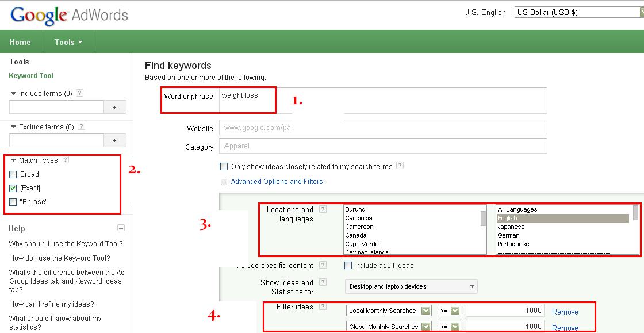The width and height of the screenshot is (644, 333).
Task: Remove the Local Monthly Searches filter
Action: point(565,312)
